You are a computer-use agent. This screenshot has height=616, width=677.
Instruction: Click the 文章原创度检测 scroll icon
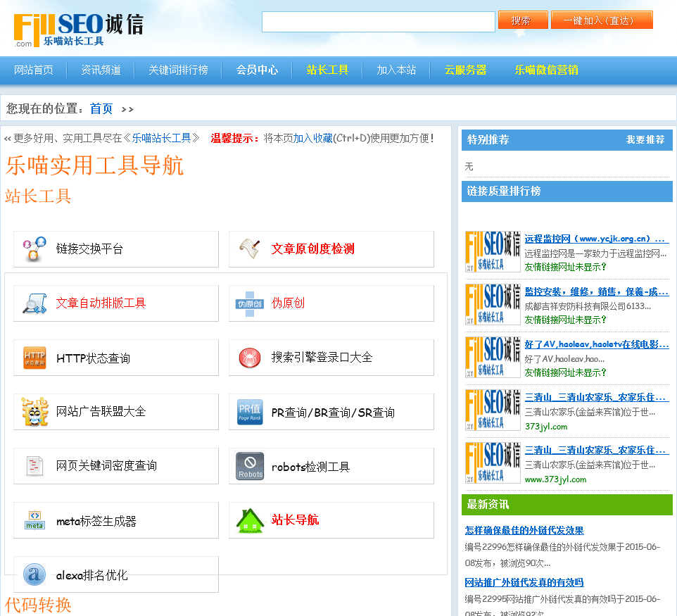[x=250, y=249]
